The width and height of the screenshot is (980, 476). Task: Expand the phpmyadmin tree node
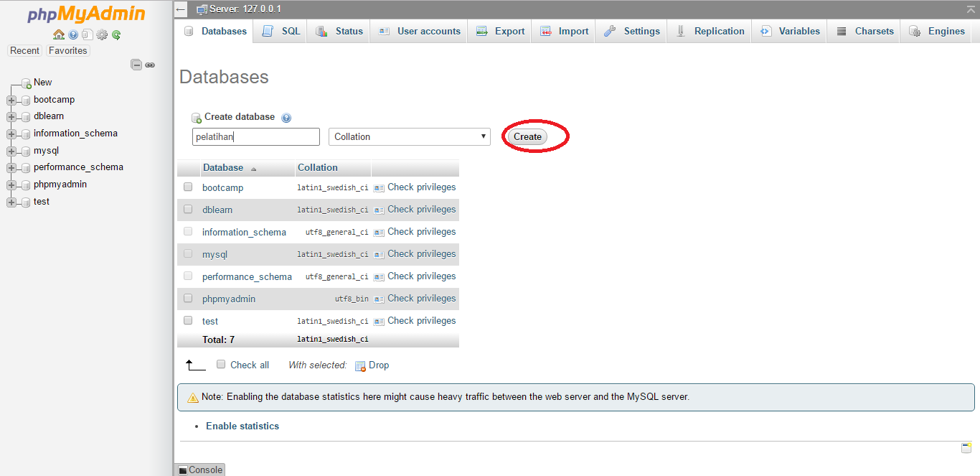click(x=11, y=185)
